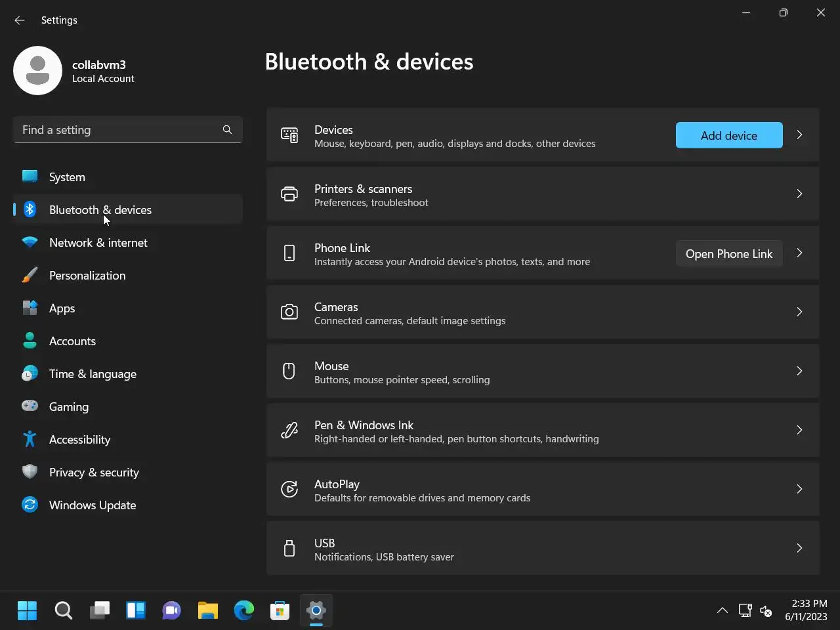
Task: Click the Devices keyboard icon
Action: point(289,135)
